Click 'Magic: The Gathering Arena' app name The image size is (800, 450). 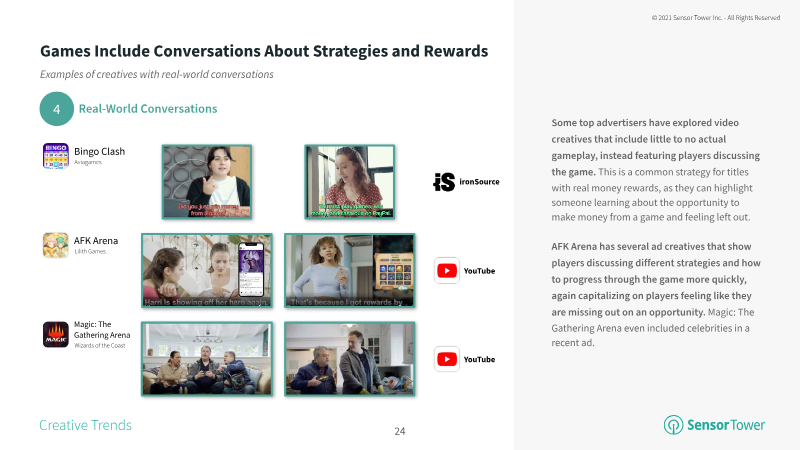(102, 330)
